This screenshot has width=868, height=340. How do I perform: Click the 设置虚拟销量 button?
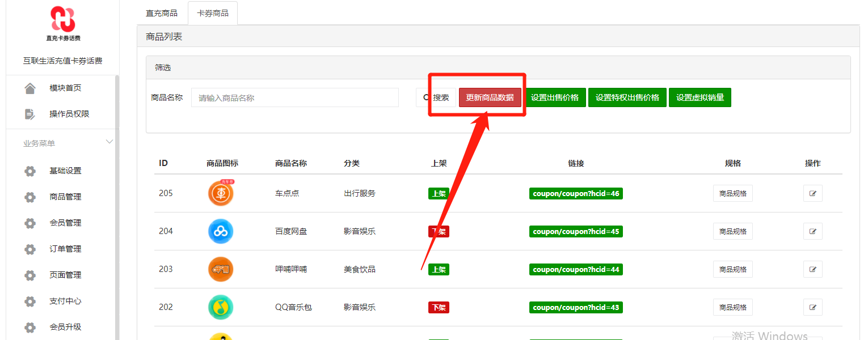(700, 97)
